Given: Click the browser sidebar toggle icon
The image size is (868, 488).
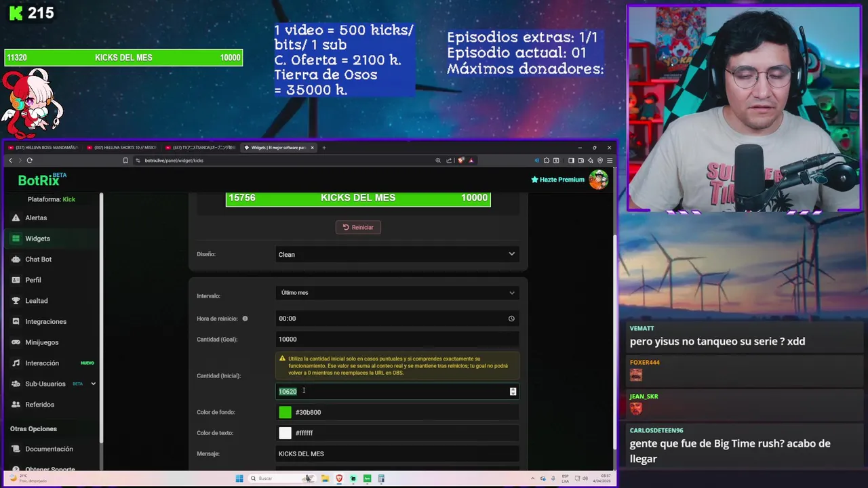Looking at the screenshot, I should [571, 161].
